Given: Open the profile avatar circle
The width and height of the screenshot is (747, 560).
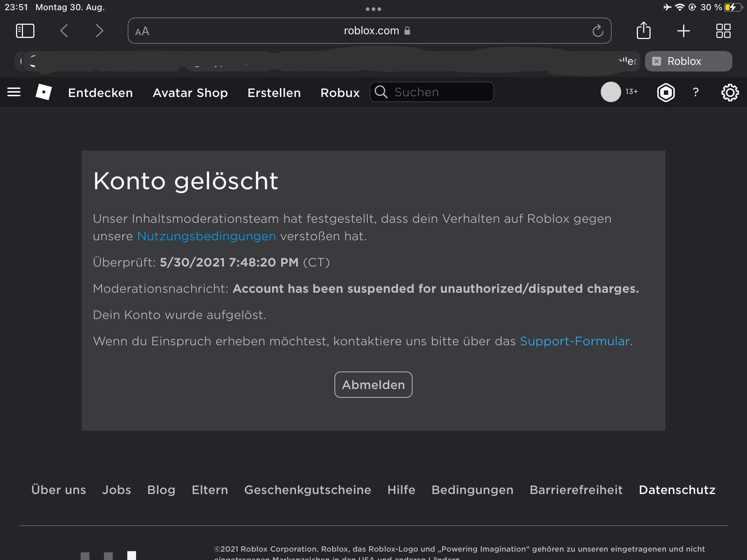Looking at the screenshot, I should tap(611, 92).
